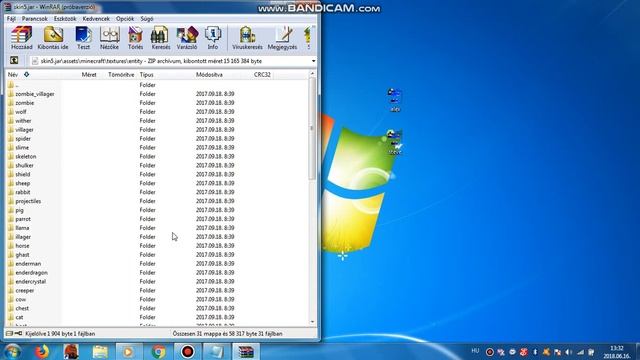This screenshot has height=360, width=640.
Task: Open the Súgó menu
Action: point(147,19)
